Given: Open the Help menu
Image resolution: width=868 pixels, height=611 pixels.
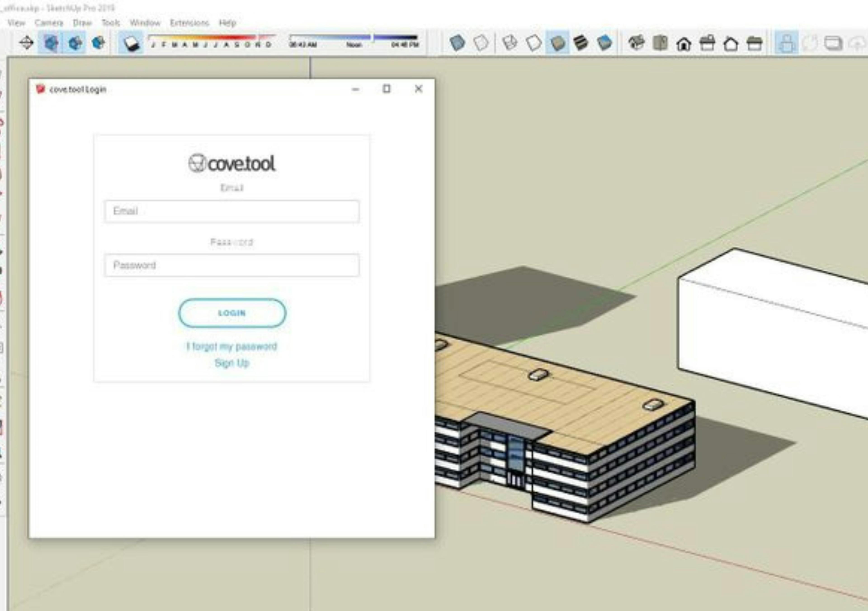Looking at the screenshot, I should point(228,23).
